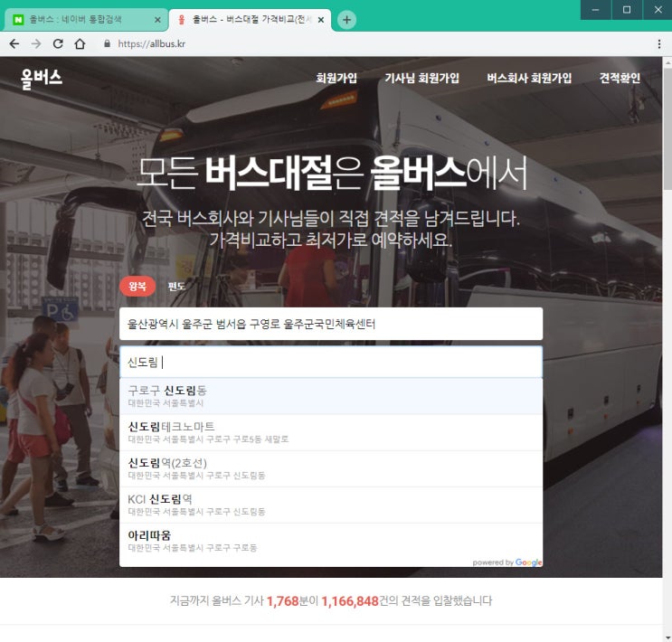Click the departure field with 울산광역시 address
Screen dimensions: 672x642
click(331, 324)
